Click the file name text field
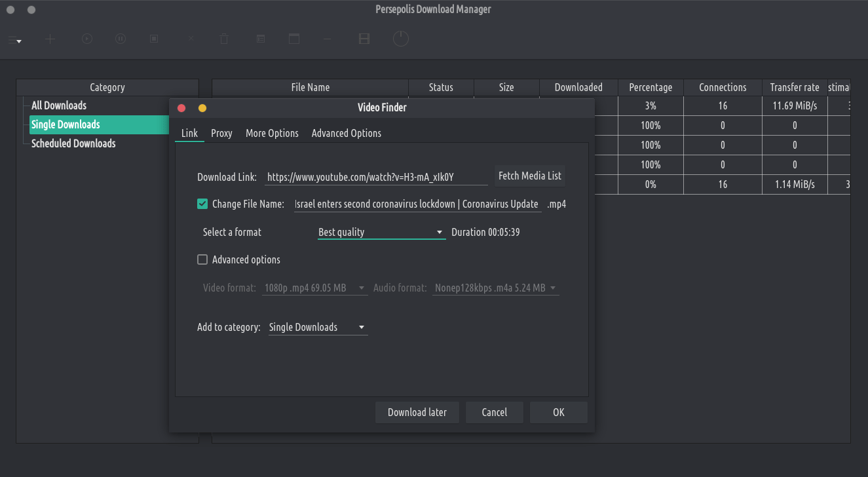Viewport: 868px width, 477px height. [x=418, y=204]
